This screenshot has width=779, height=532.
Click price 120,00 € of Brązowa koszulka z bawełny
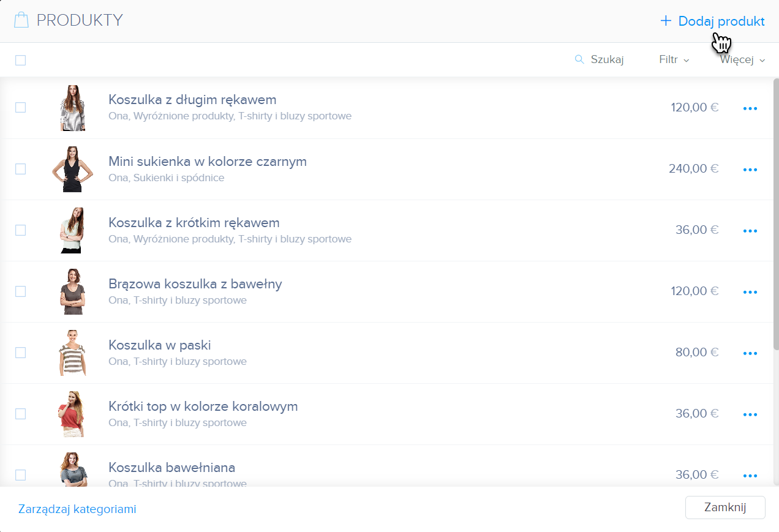click(x=694, y=291)
